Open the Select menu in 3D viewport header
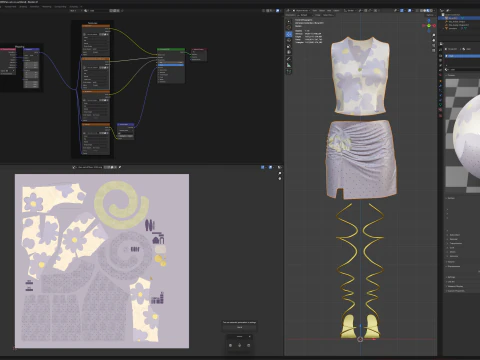This screenshot has height=360, width=480. (x=322, y=11)
